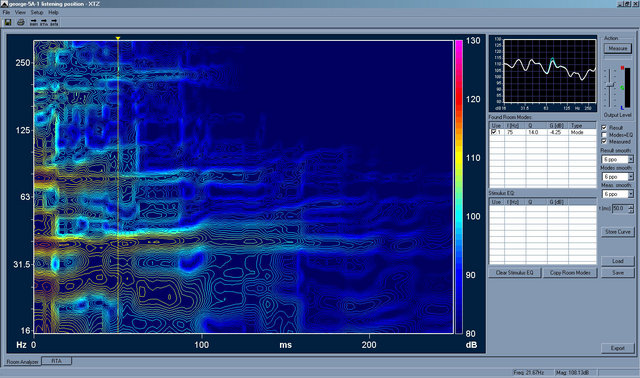
Task: Toggle Use checkbox for room mode 1
Action: pos(493,132)
